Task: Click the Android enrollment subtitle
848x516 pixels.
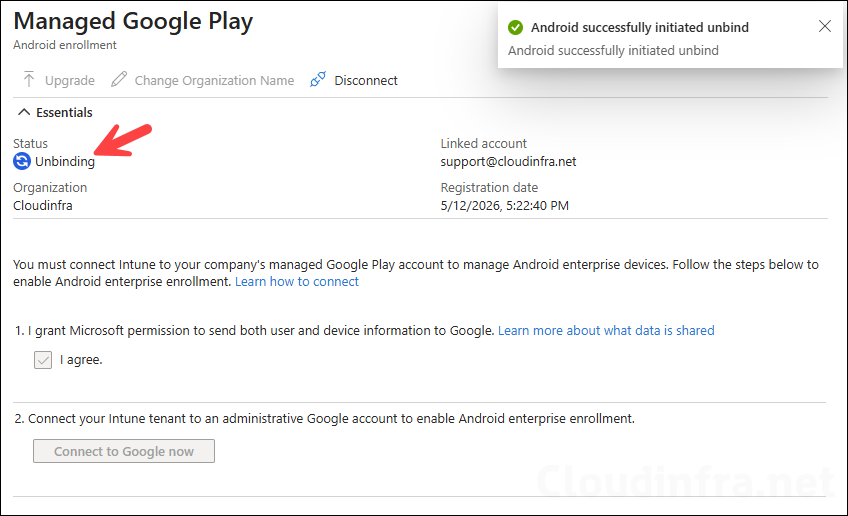Action: coord(65,45)
